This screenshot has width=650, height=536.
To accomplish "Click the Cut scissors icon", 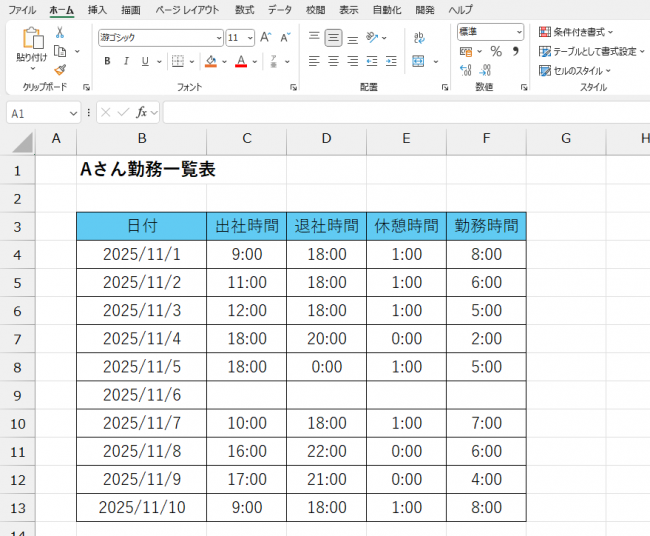I will click(60, 33).
